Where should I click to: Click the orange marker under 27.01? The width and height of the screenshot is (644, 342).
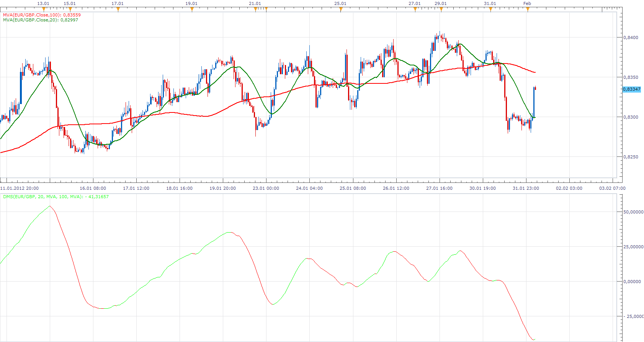[415, 10]
